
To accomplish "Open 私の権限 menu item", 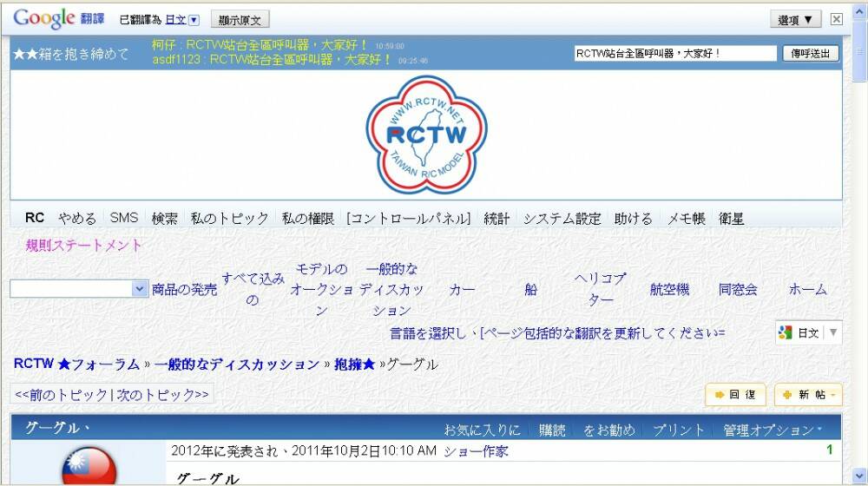I will pos(308,219).
